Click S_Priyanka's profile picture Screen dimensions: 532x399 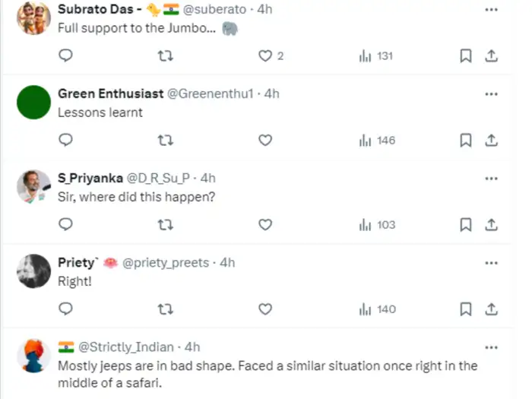[33, 187]
